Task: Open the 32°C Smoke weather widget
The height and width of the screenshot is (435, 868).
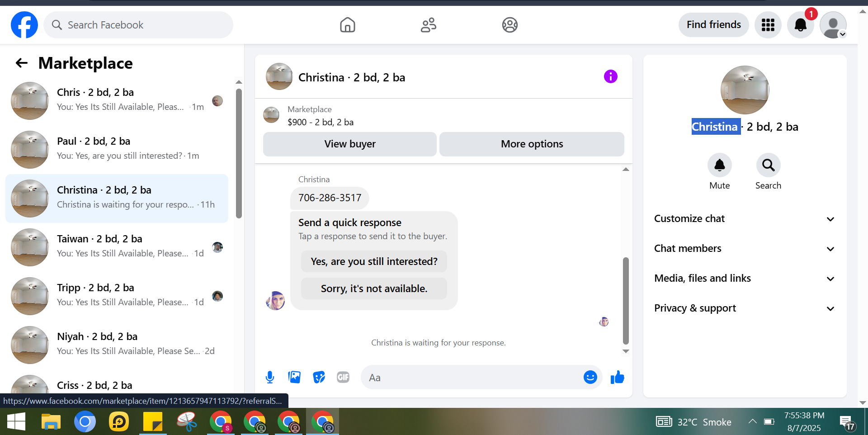Action: coord(693,422)
